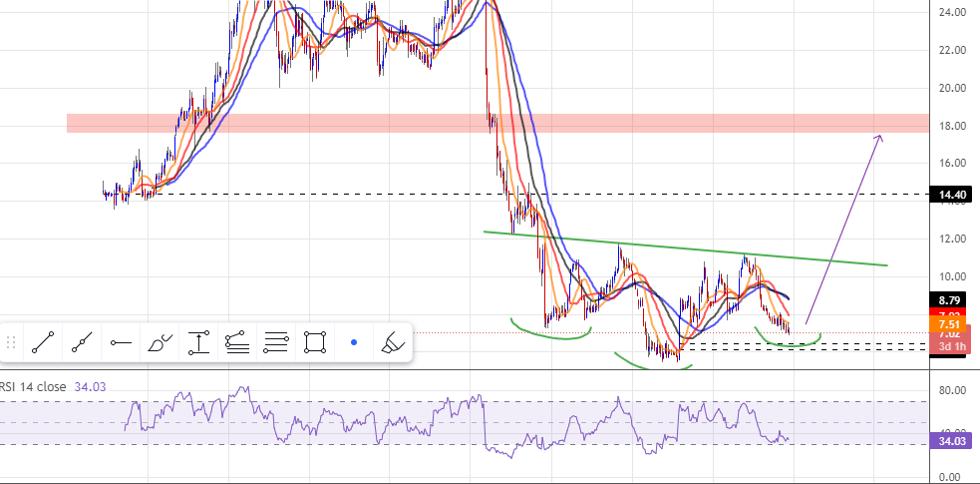Pick the Brush drawing tool
The image size is (980, 484).
pyautogui.click(x=160, y=343)
